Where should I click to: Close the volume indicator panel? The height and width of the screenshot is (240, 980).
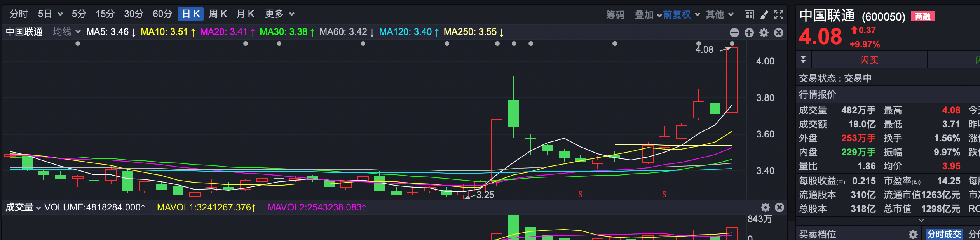(779, 207)
